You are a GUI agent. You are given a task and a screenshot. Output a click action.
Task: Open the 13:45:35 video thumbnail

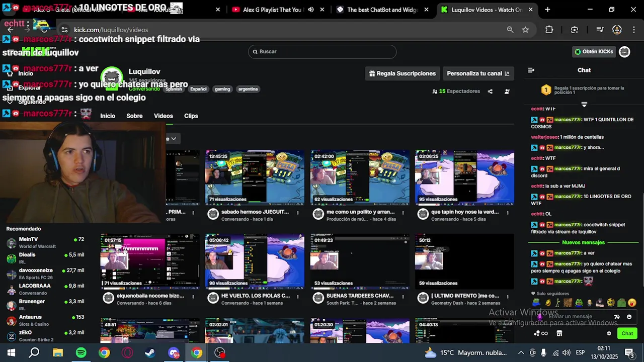[255, 177]
